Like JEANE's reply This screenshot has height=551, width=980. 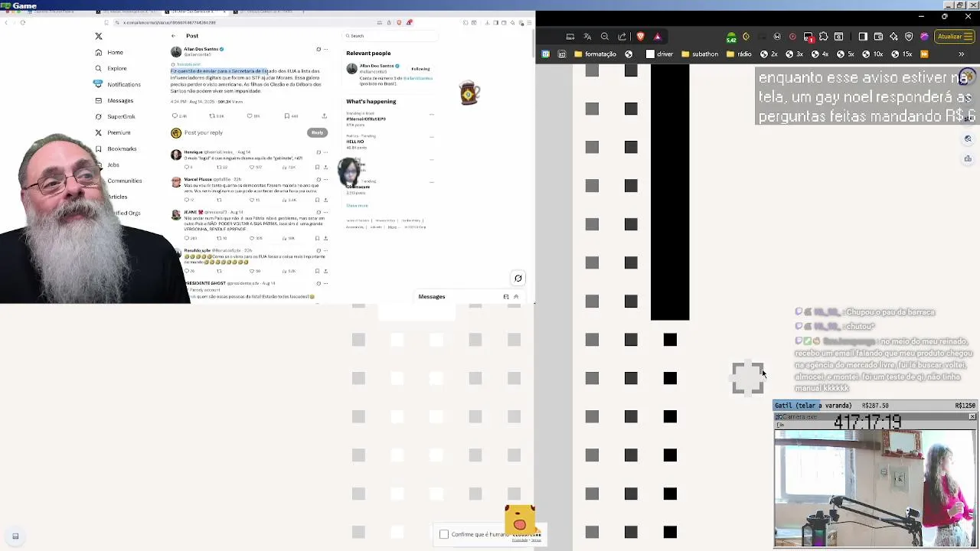pos(252,238)
